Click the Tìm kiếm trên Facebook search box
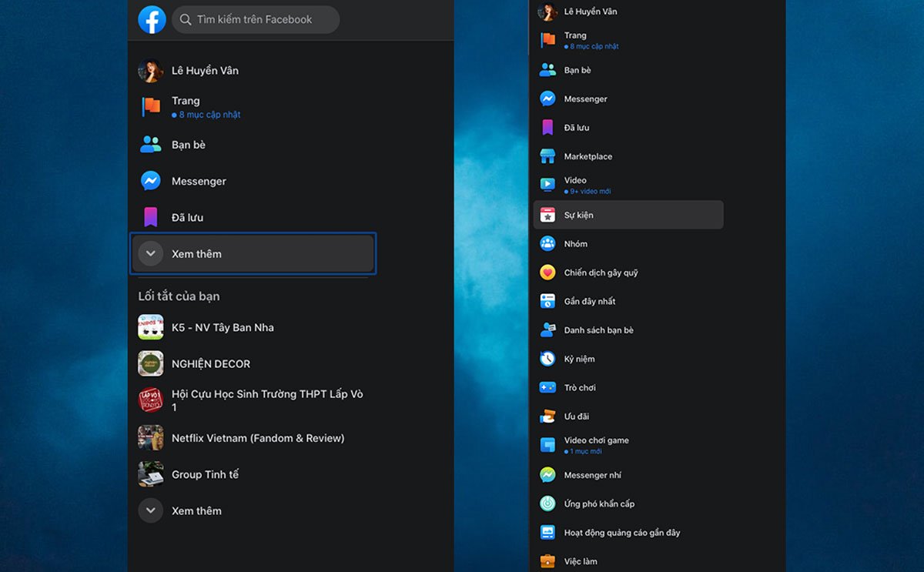Viewport: 924px width, 572px height. (256, 20)
